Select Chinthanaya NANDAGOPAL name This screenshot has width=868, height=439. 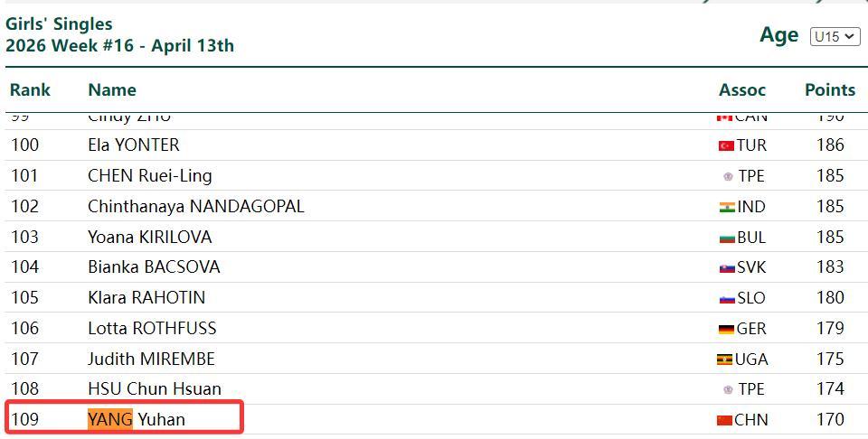point(195,207)
